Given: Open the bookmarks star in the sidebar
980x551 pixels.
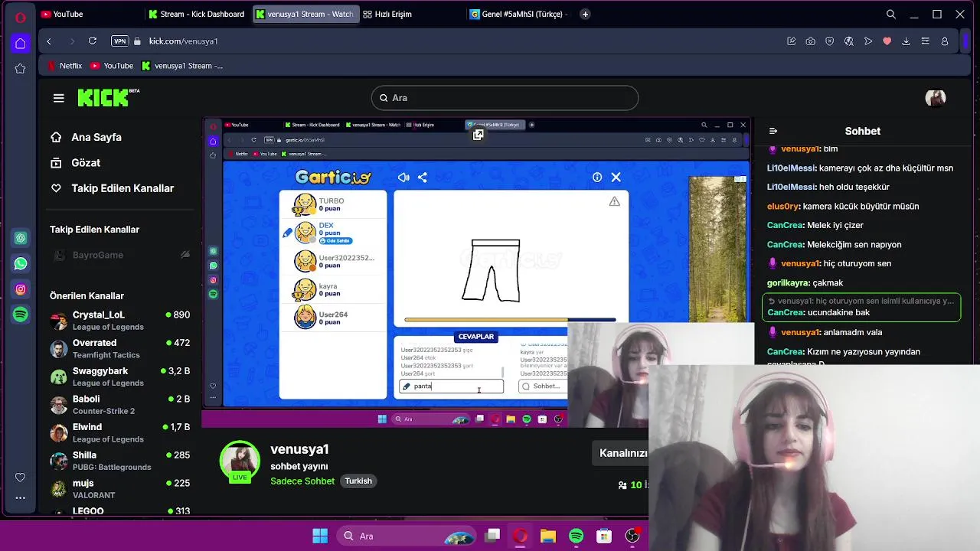Looking at the screenshot, I should [x=21, y=69].
